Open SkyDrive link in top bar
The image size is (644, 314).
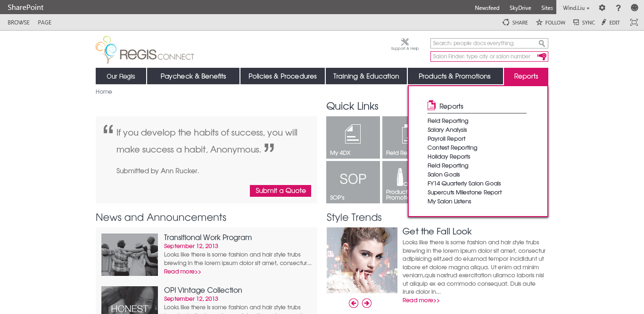pos(520,8)
